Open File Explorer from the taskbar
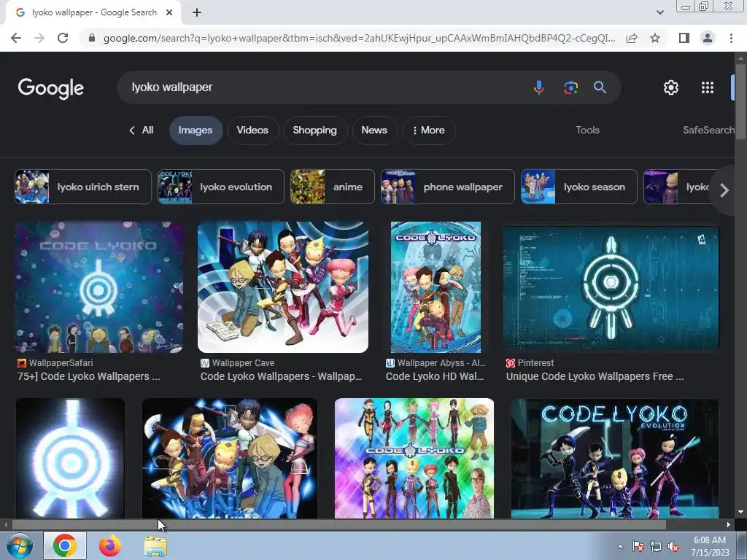 point(155,545)
